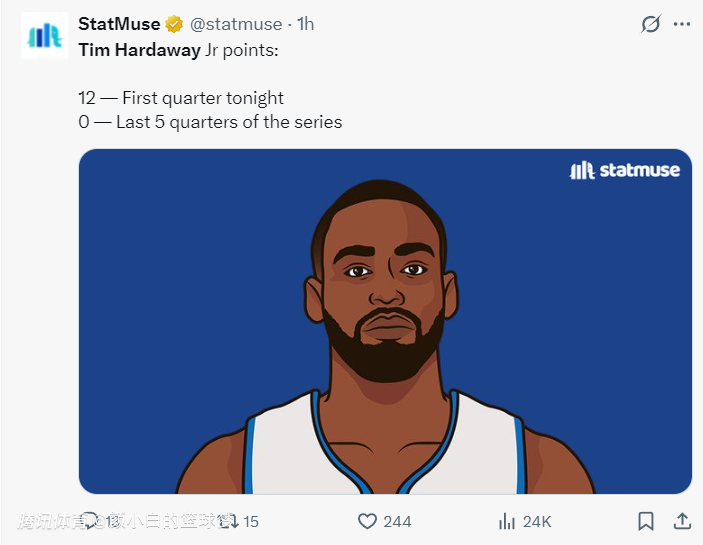Click the StatMuse profile avatar
This screenshot has height=545, width=703.
[x=44, y=36]
